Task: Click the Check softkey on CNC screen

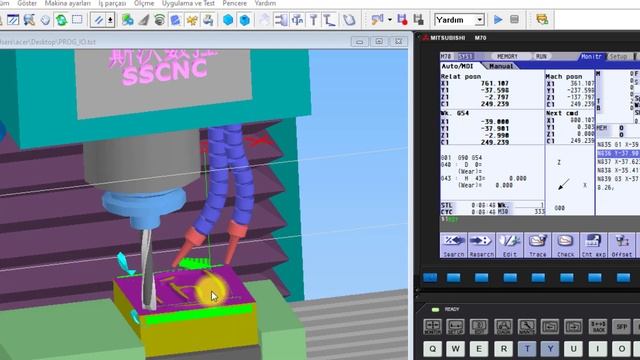Action: click(x=565, y=246)
